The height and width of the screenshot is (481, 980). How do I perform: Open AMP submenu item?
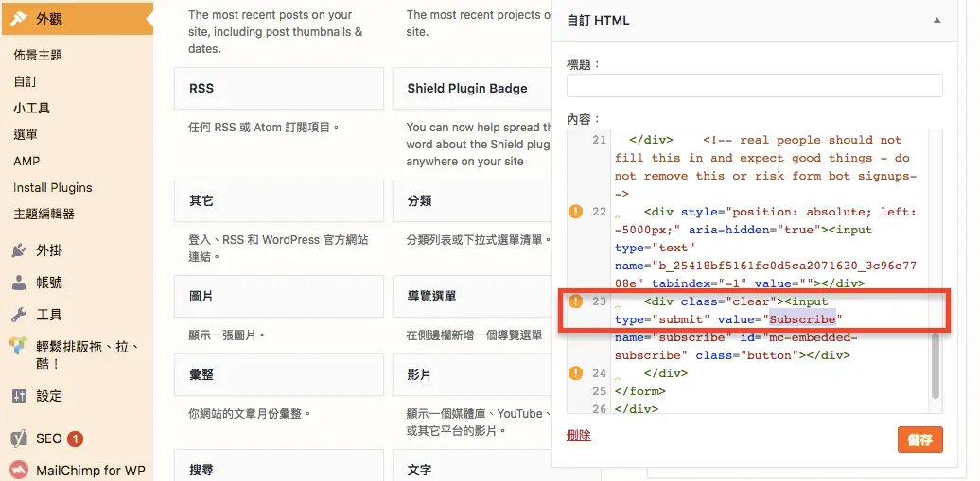coord(26,162)
